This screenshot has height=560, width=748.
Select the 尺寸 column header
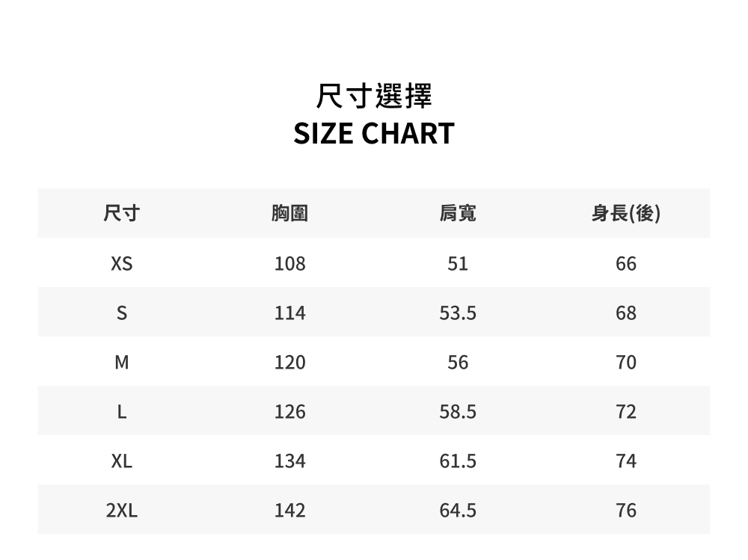tap(122, 213)
